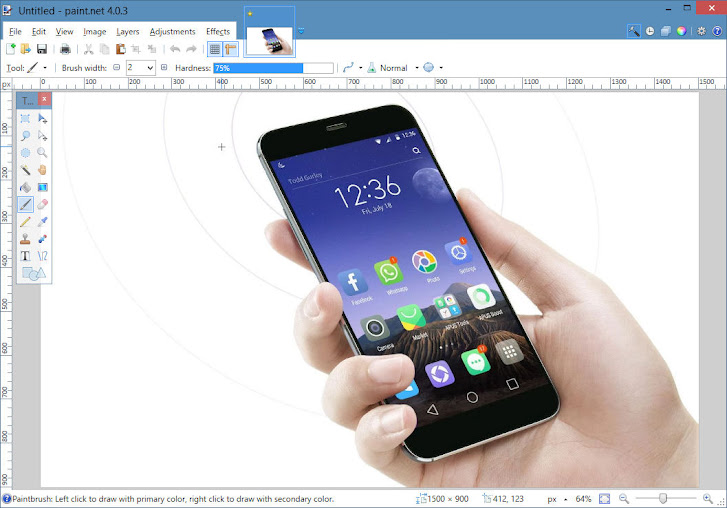Select the Clone Stamp tool
Image resolution: width=727 pixels, height=508 pixels.
pos(26,239)
